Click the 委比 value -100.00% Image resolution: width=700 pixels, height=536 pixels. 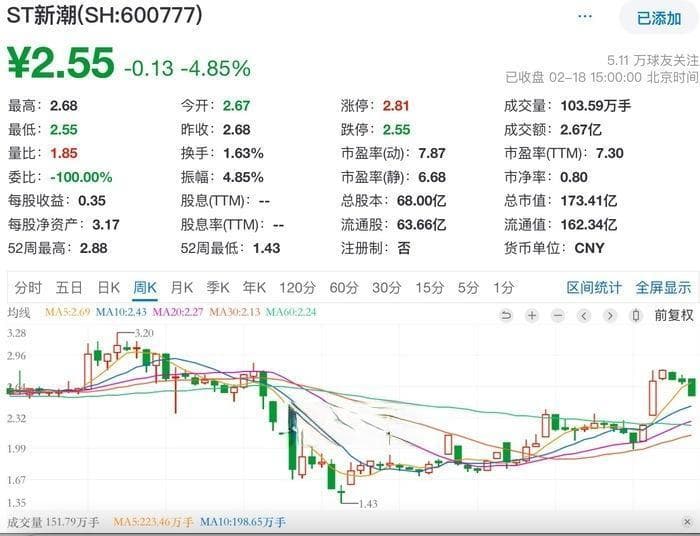81,177
